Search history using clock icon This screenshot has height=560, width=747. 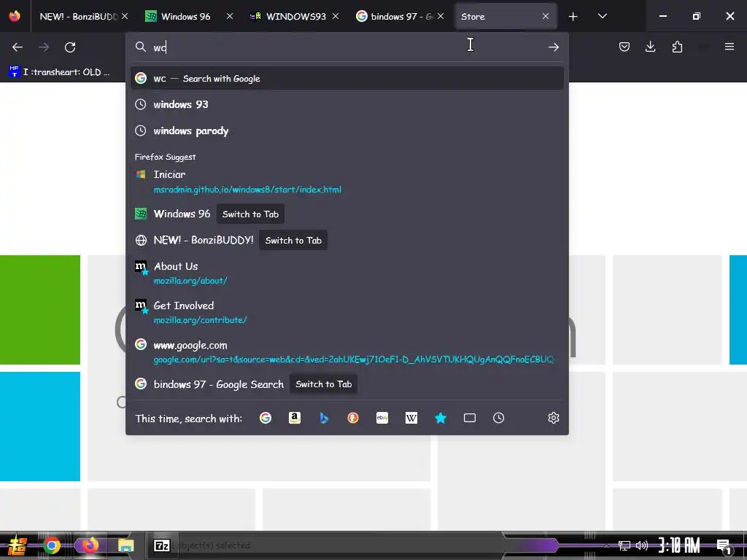click(499, 418)
